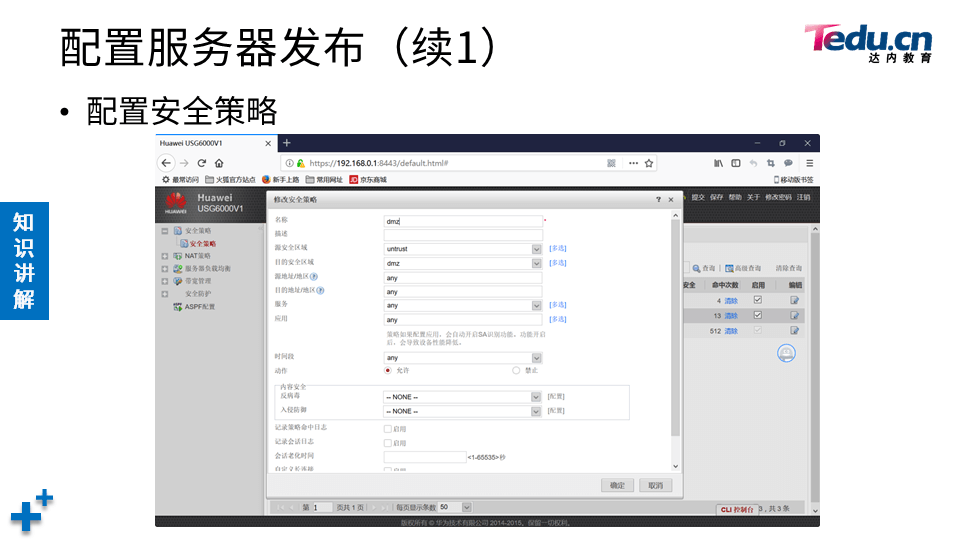
Task: Click 注销 in the top menu
Action: coord(803,197)
